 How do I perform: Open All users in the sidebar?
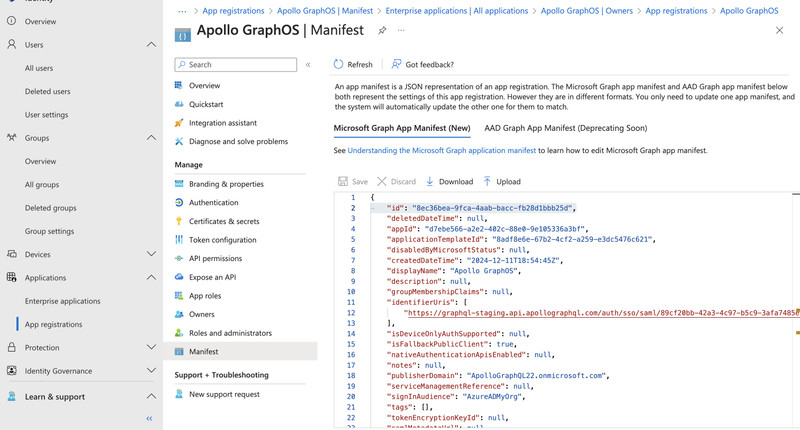pyautogui.click(x=39, y=68)
